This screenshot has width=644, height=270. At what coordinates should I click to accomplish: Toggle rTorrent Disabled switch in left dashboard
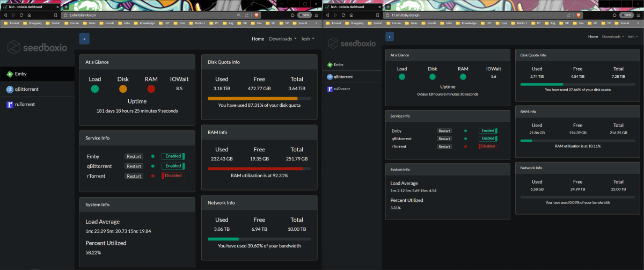173,176
